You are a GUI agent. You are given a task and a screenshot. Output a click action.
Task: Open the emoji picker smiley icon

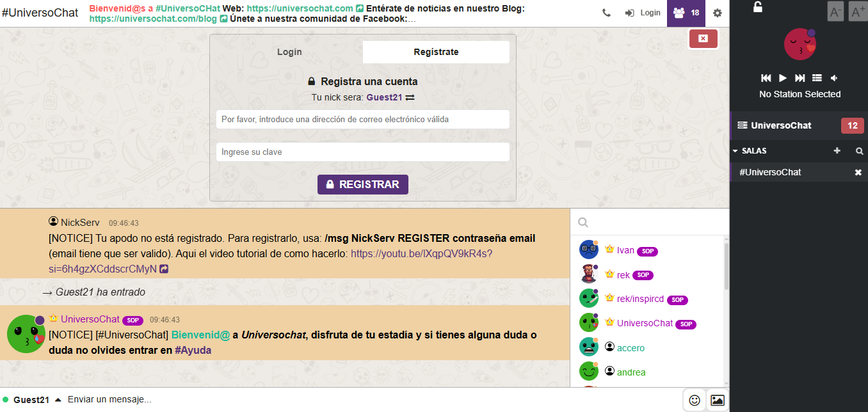pyautogui.click(x=695, y=400)
